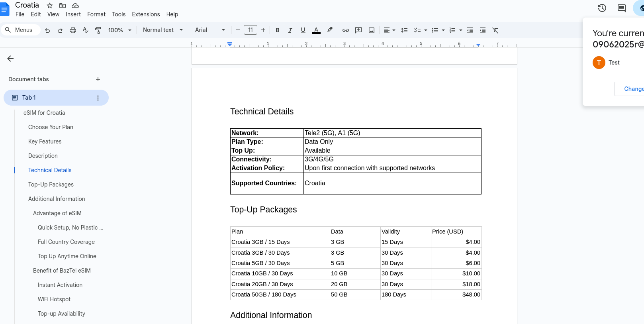The width and height of the screenshot is (644, 324).
Task: Select the Paint format roller icon
Action: tap(98, 30)
